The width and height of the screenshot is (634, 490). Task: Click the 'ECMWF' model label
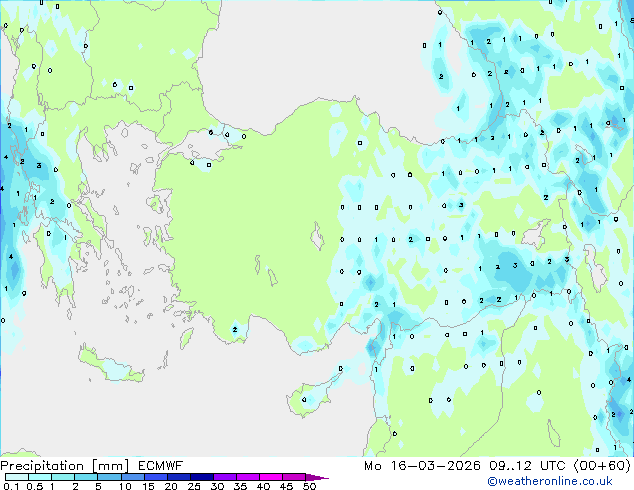click(161, 466)
